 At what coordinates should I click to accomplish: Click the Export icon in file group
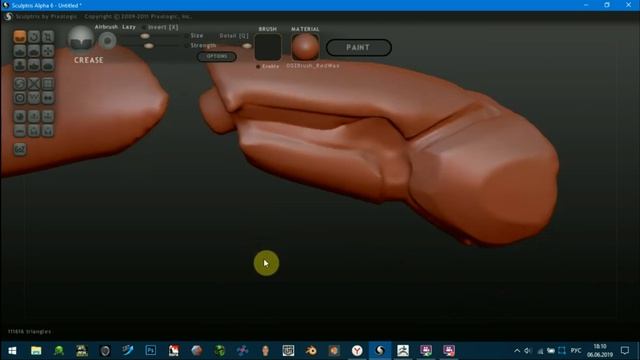[x=34, y=131]
